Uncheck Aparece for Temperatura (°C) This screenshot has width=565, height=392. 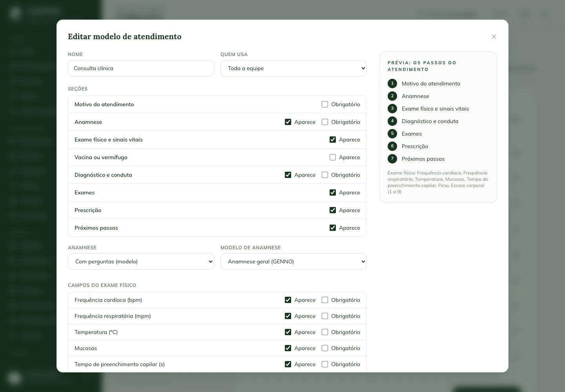pyautogui.click(x=288, y=332)
